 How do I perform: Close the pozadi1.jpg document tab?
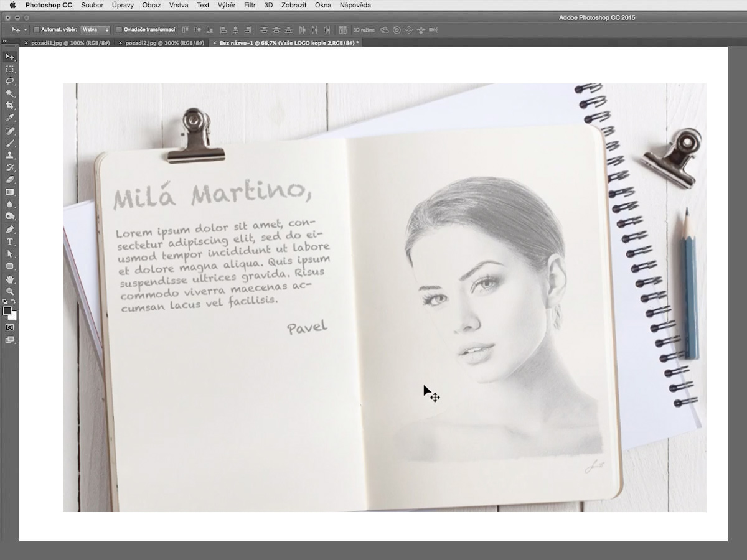[x=26, y=43]
